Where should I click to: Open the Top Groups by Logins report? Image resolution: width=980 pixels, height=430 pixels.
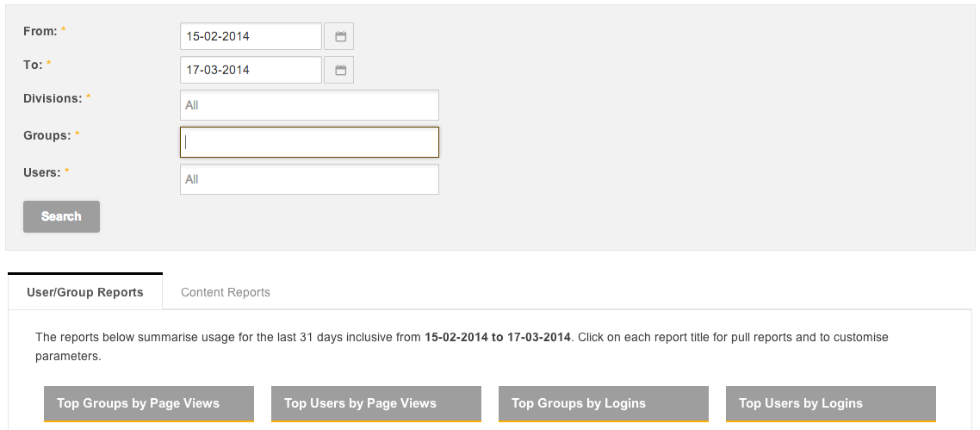pos(604,404)
